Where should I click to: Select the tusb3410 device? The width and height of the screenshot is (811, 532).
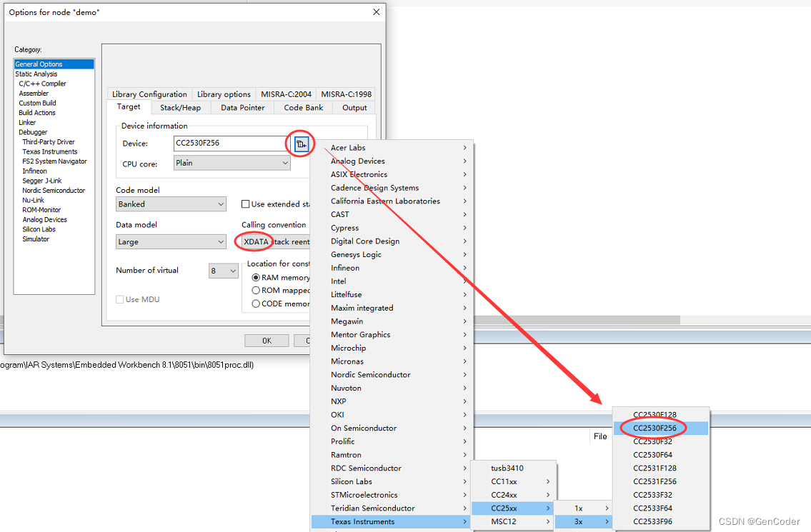pos(513,468)
